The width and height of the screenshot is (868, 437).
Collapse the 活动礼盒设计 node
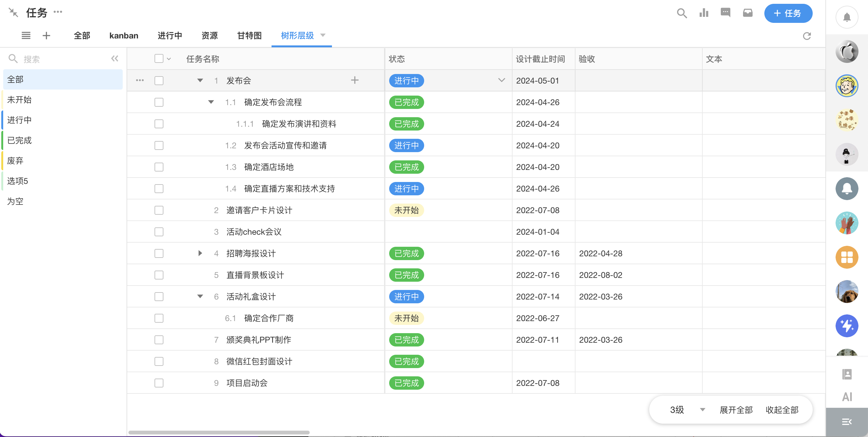pos(200,297)
